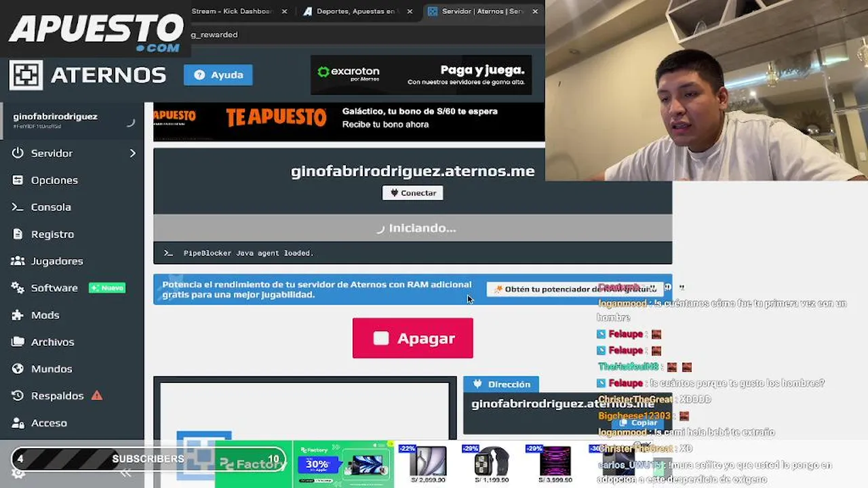
Task: Click the Software gears icon
Action: 18,288
